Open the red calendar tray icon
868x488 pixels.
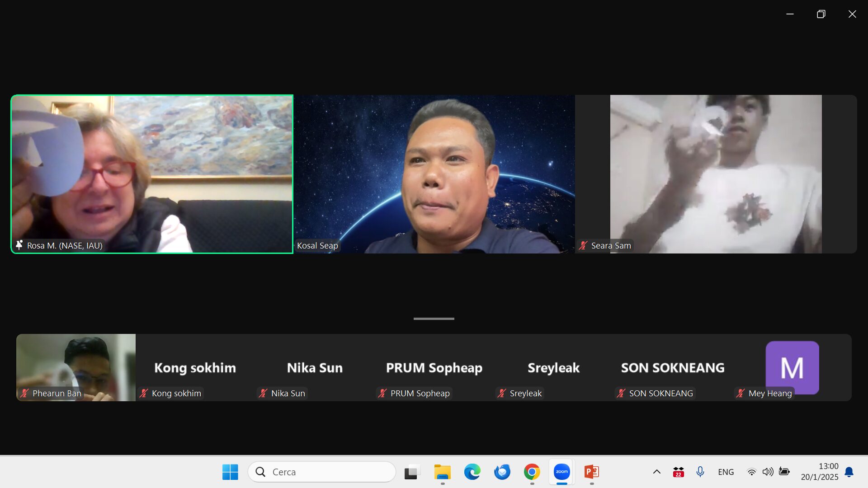point(678,472)
